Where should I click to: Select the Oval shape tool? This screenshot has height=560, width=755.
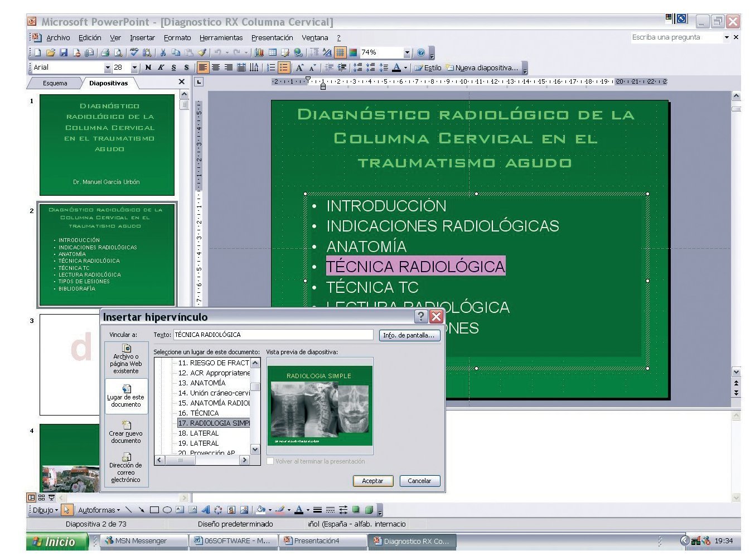[x=167, y=510]
